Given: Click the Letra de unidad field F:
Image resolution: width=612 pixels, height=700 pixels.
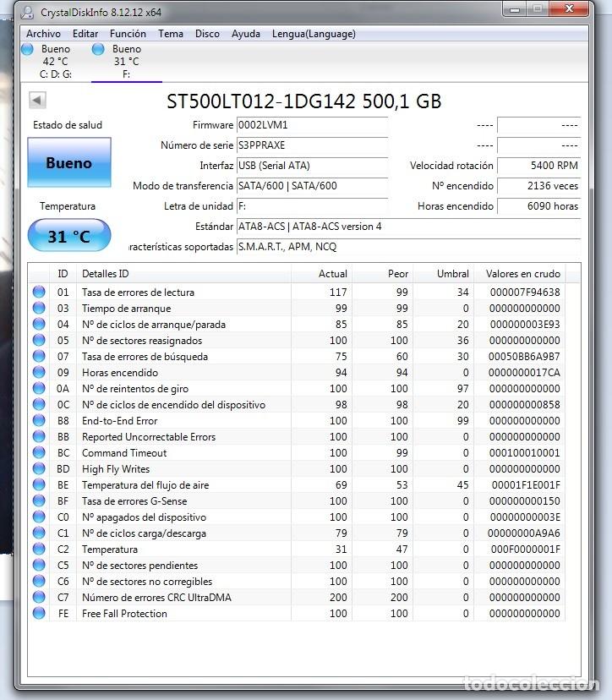Looking at the screenshot, I should (312, 206).
